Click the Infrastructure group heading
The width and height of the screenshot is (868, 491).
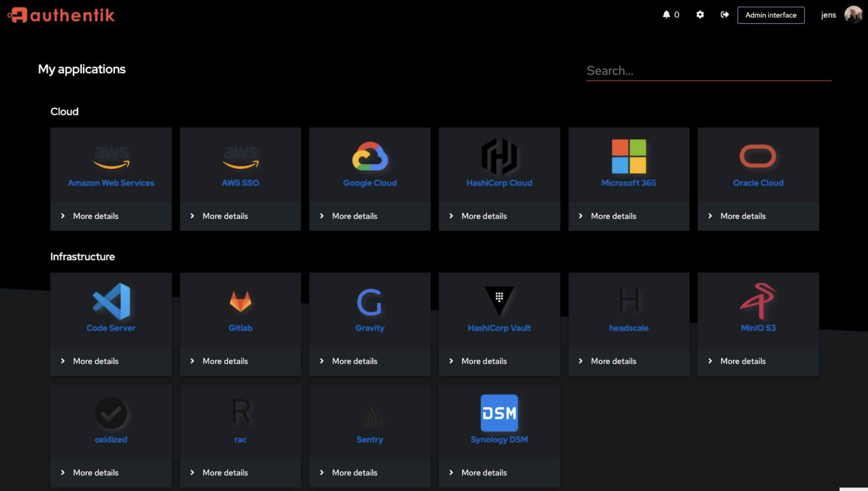83,257
